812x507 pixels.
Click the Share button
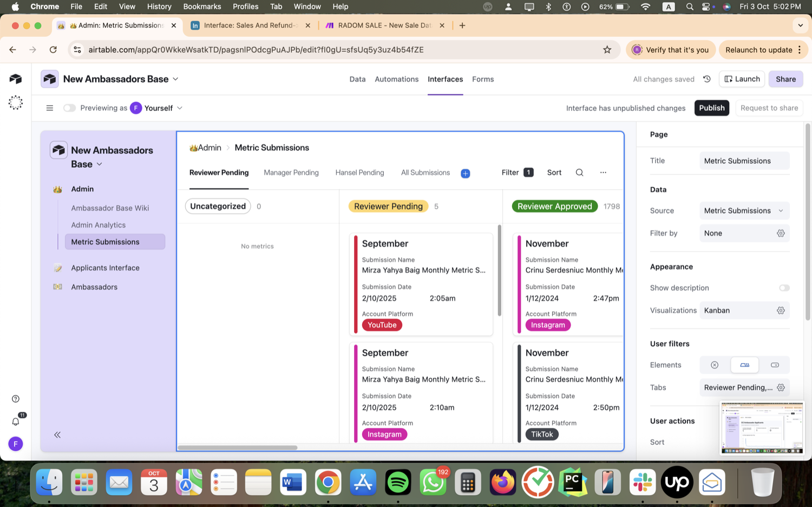click(x=785, y=79)
